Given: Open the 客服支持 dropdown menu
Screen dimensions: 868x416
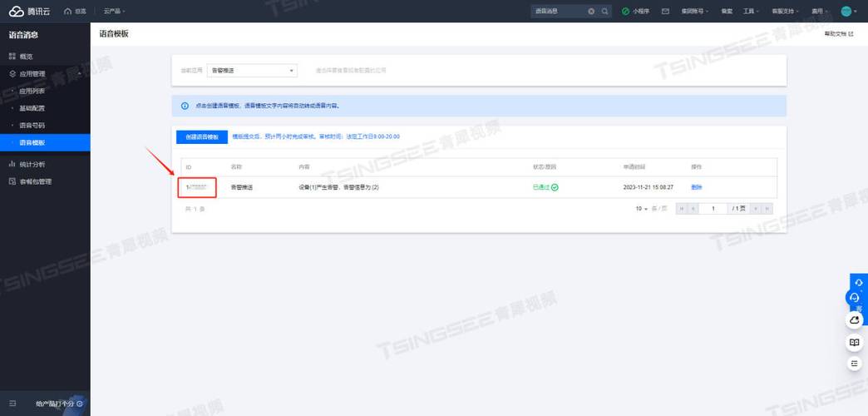Looking at the screenshot, I should [785, 11].
